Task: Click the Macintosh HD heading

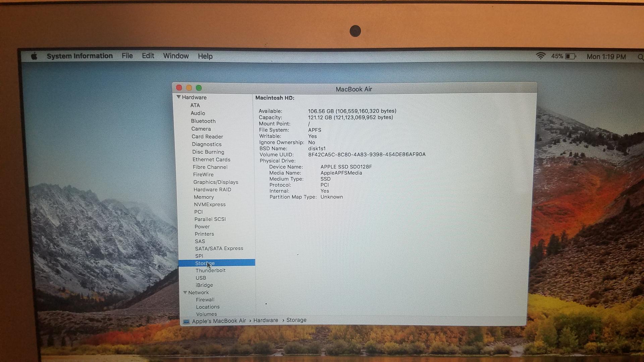Action: (x=275, y=98)
